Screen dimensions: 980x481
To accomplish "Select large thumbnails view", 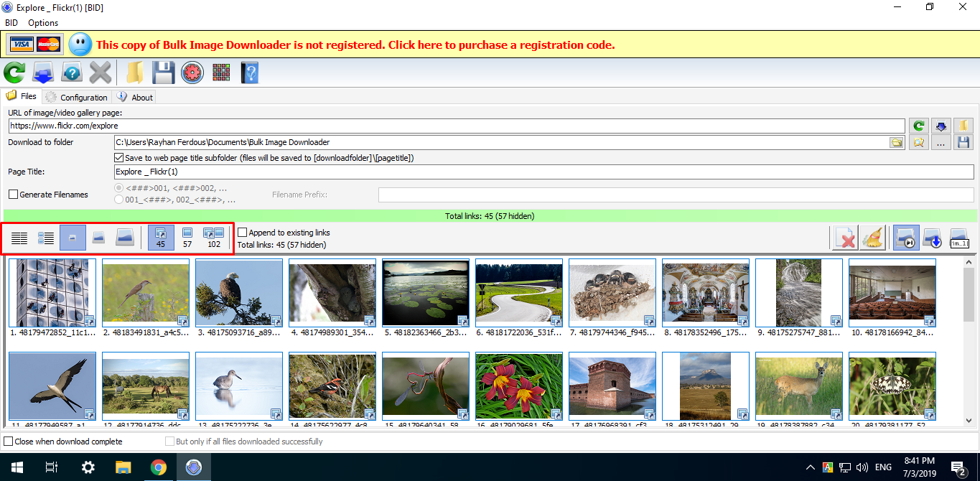I will [125, 238].
